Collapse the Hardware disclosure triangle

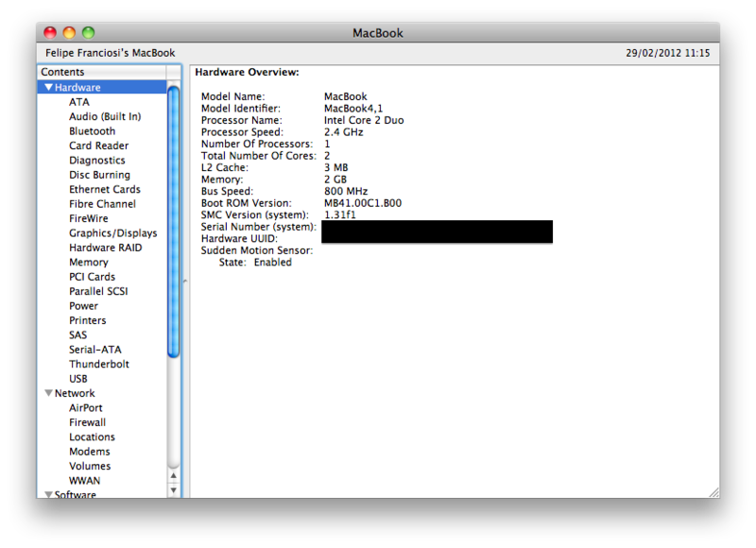pos(48,88)
